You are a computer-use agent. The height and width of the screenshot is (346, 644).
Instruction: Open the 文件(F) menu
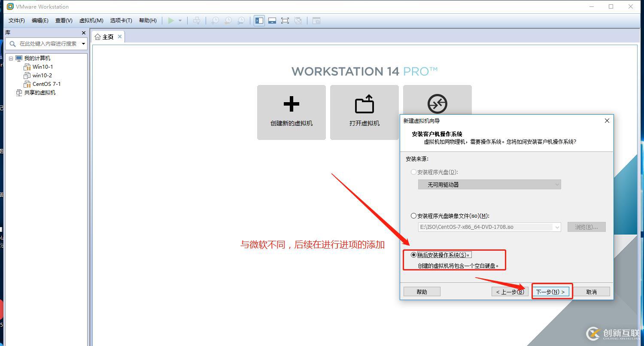coord(17,21)
